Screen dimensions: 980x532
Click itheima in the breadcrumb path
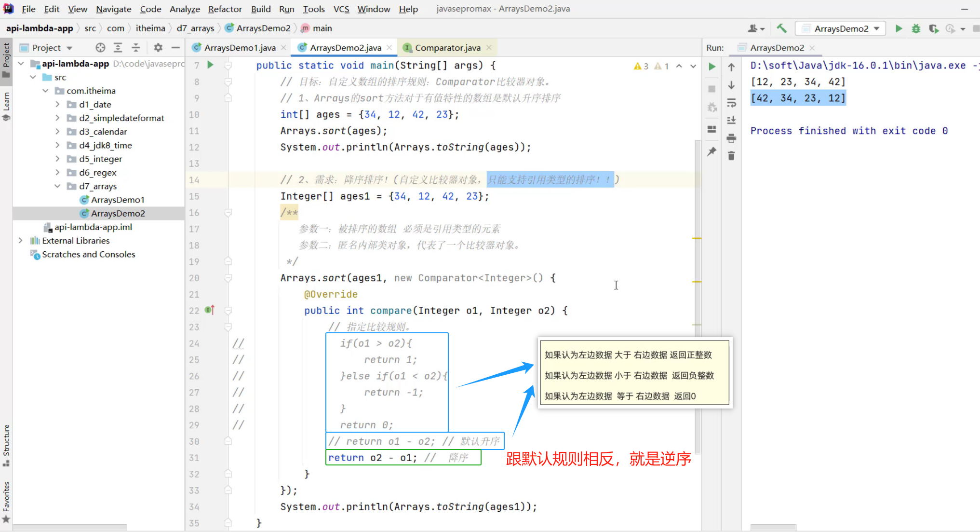coord(150,28)
